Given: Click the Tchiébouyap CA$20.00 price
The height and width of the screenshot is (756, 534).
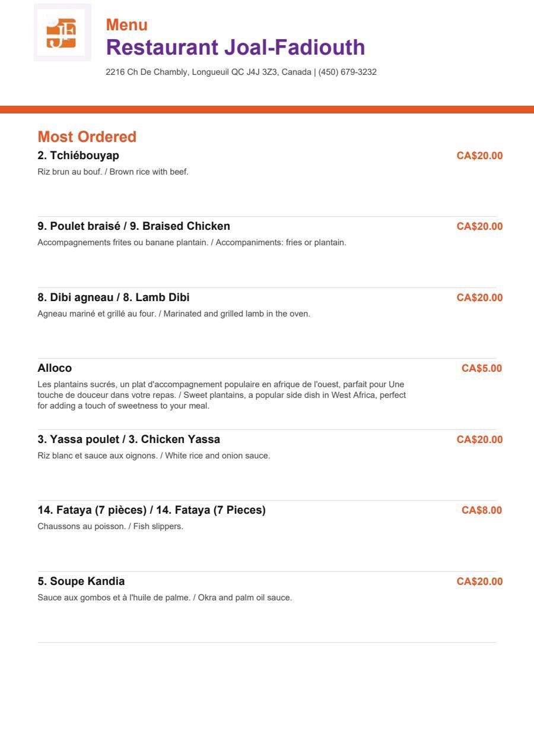Looking at the screenshot, I should (x=479, y=156).
